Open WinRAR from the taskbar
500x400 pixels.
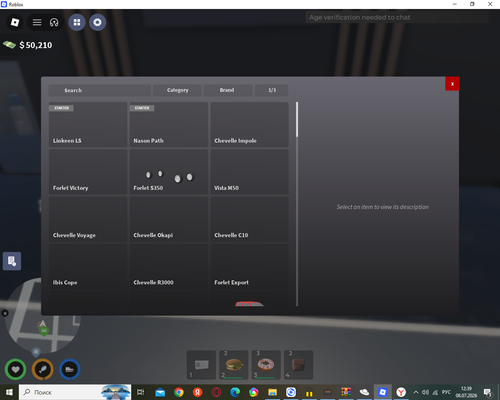pyautogui.click(x=346, y=392)
